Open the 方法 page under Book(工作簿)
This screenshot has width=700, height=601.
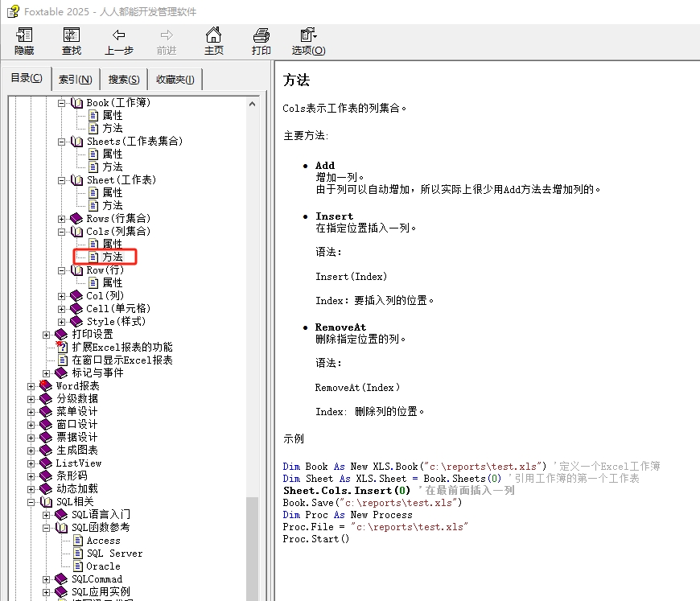pyautogui.click(x=112, y=129)
